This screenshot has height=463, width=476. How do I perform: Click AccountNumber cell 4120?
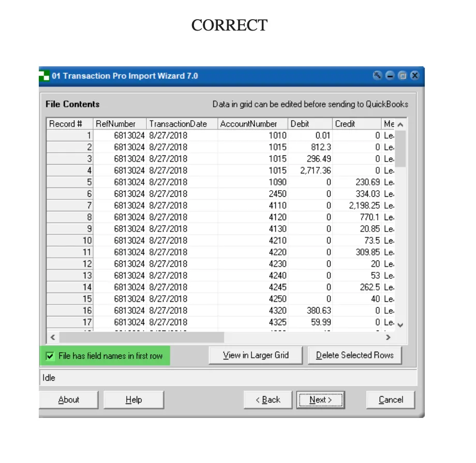[252, 217]
